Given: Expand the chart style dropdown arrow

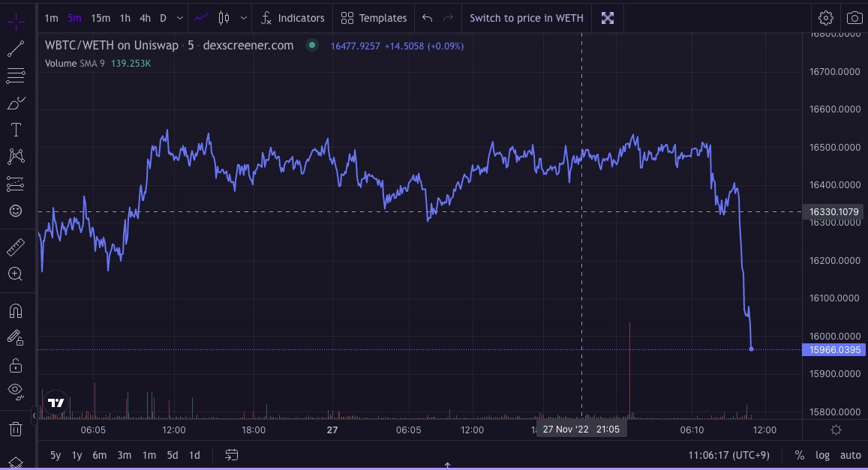Looking at the screenshot, I should click(244, 18).
